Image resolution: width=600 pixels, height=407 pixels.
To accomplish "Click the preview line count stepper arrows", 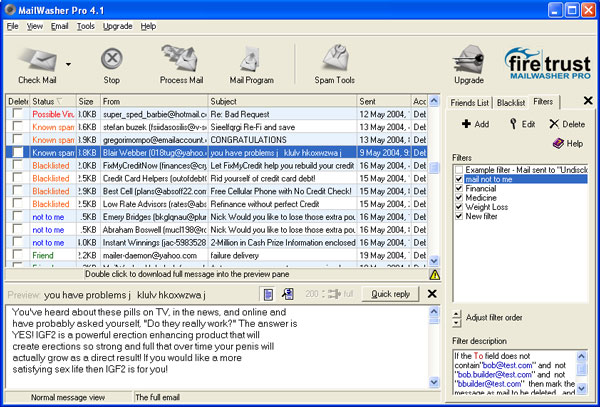I will click(x=324, y=294).
